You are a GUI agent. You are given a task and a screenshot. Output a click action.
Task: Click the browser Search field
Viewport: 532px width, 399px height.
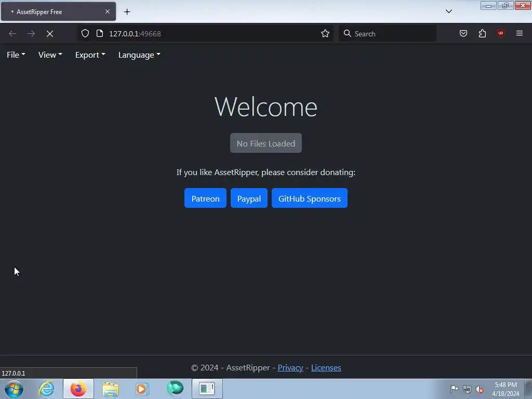click(x=388, y=34)
